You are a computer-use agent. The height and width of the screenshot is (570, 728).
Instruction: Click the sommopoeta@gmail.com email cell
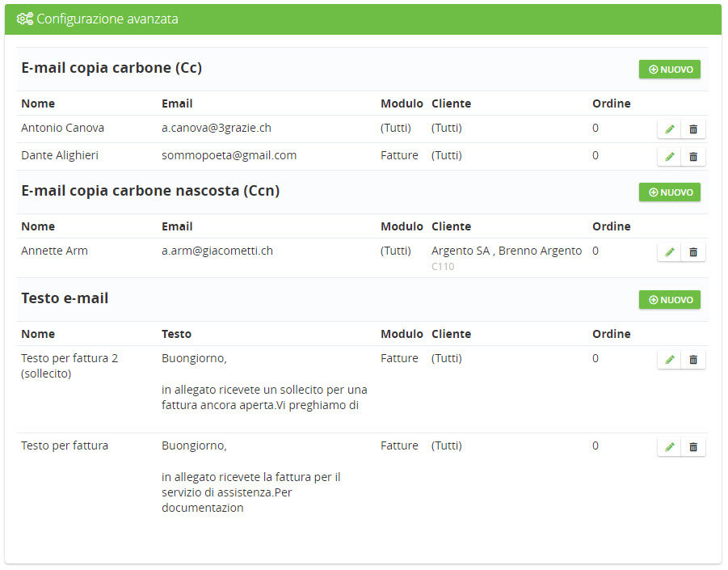tap(229, 155)
